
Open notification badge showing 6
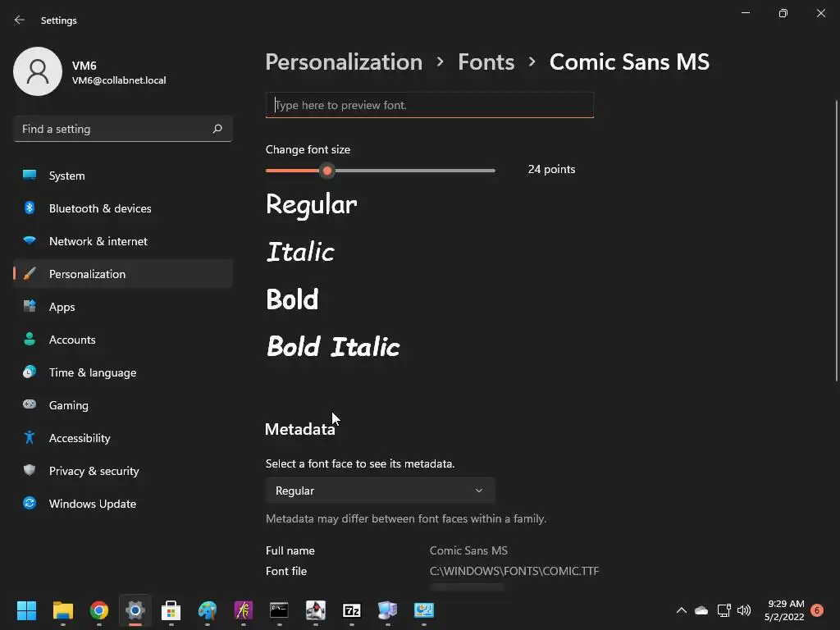click(817, 610)
